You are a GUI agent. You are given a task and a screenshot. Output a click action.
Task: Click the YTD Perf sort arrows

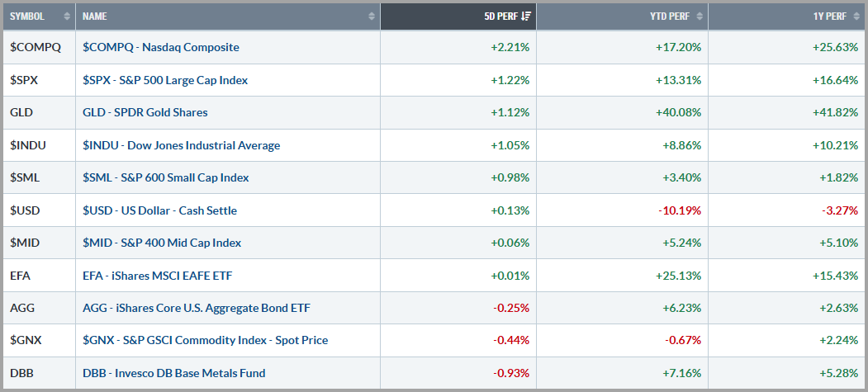pos(700,16)
